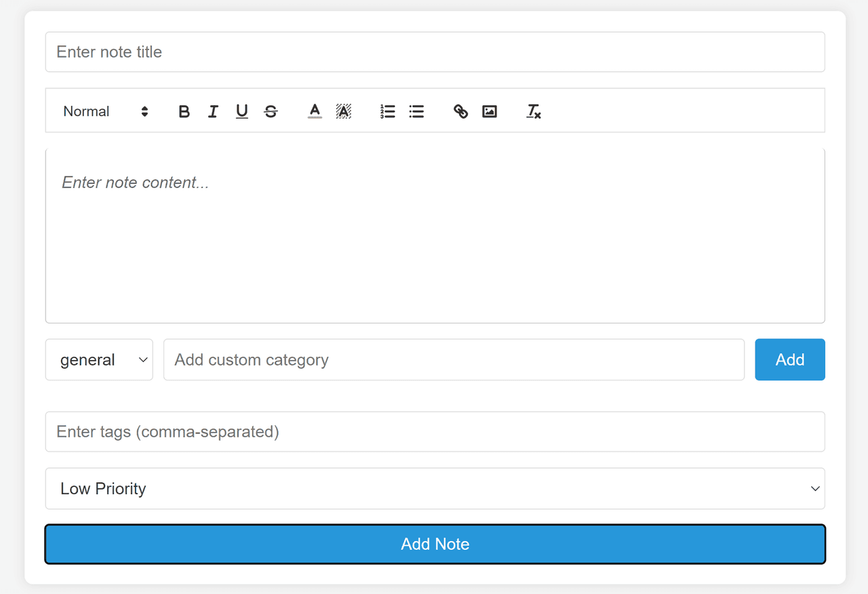Image resolution: width=868 pixels, height=594 pixels.
Task: Click the comma-separated tags input field
Action: (x=435, y=432)
